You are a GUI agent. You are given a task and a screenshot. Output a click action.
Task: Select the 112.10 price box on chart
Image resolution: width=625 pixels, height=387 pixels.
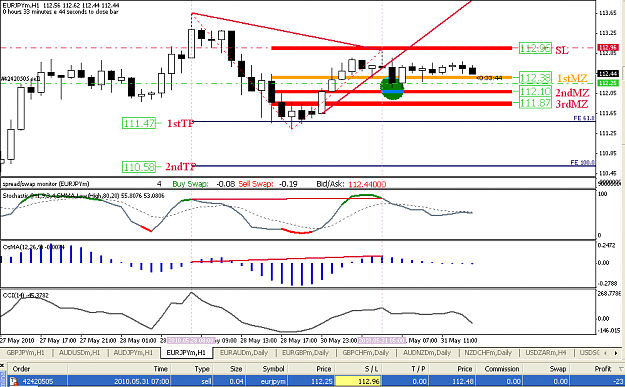536,92
